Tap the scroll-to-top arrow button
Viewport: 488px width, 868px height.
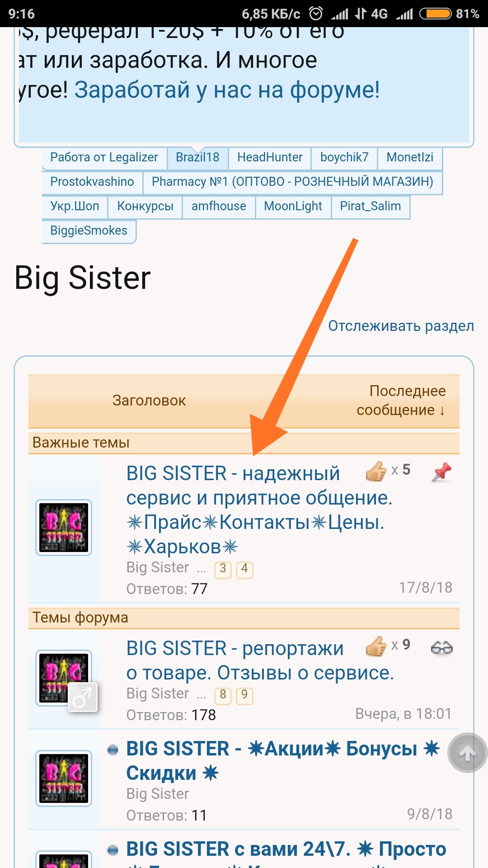pyautogui.click(x=467, y=753)
